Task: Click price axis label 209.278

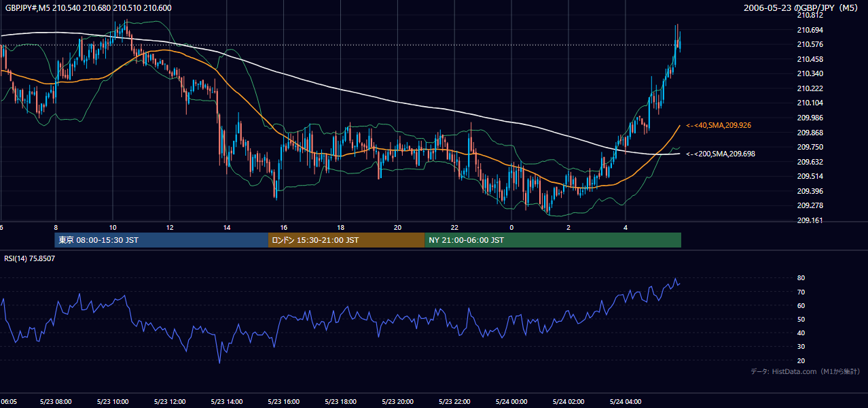Action: (x=810, y=205)
